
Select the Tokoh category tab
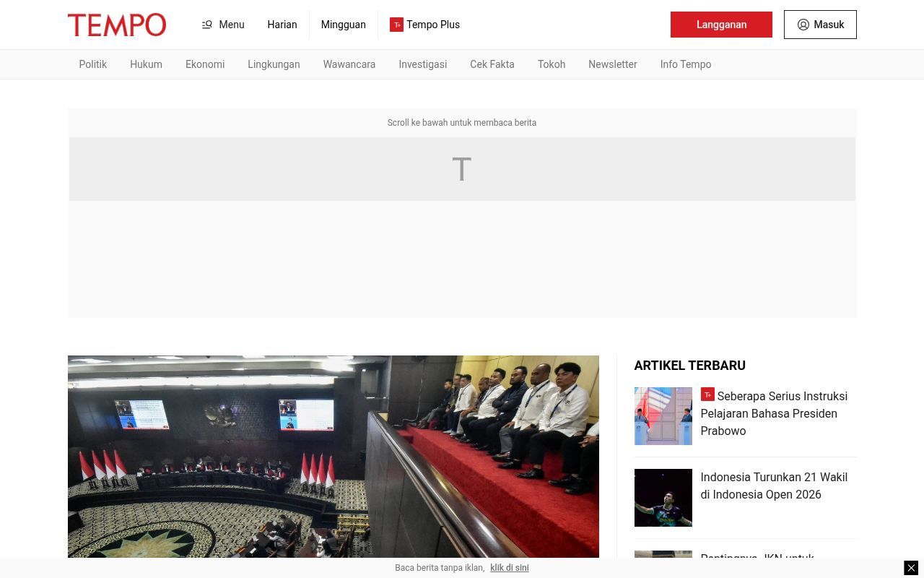[552, 64]
